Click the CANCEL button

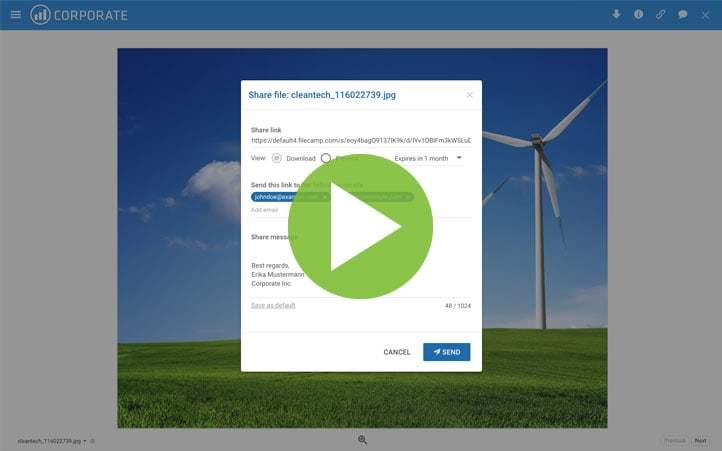tap(396, 352)
